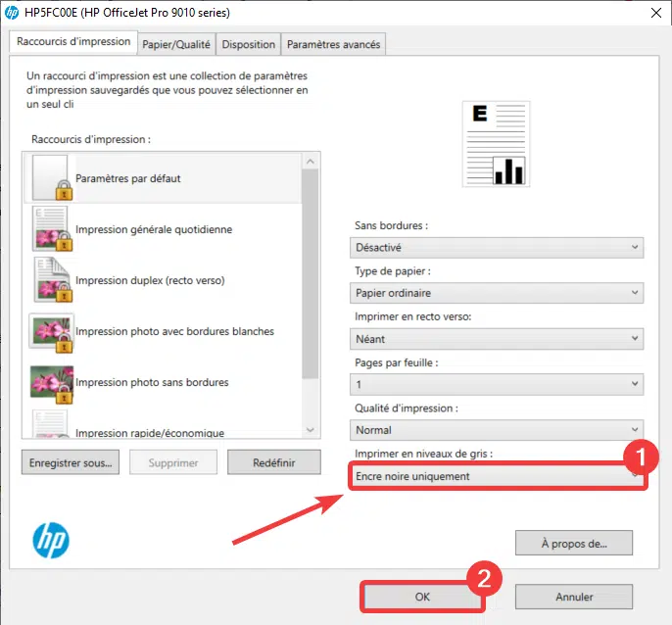Screen dimensions: 672x625
Task: Switch to the Disposition tab
Action: click(249, 44)
